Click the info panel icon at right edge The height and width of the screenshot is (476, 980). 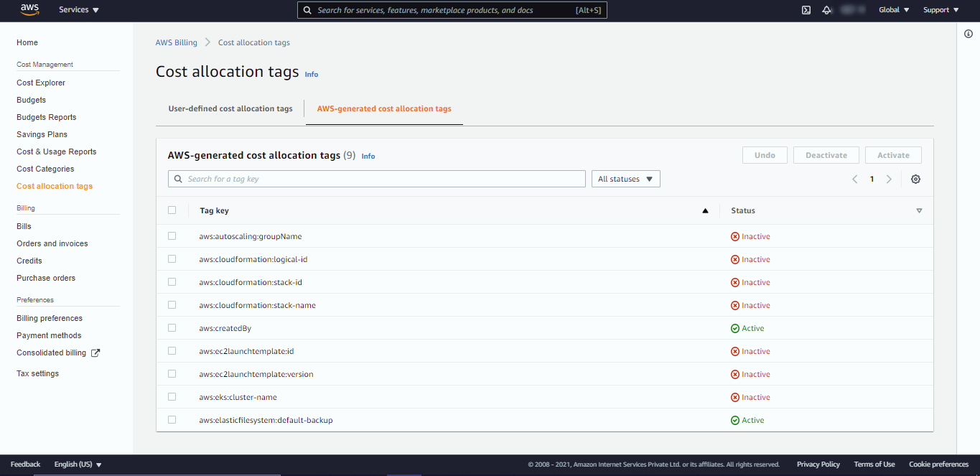click(x=968, y=34)
